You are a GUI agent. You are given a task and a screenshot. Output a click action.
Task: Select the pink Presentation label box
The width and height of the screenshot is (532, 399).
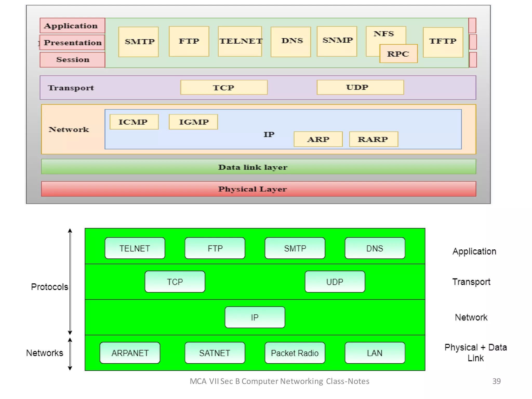point(72,42)
